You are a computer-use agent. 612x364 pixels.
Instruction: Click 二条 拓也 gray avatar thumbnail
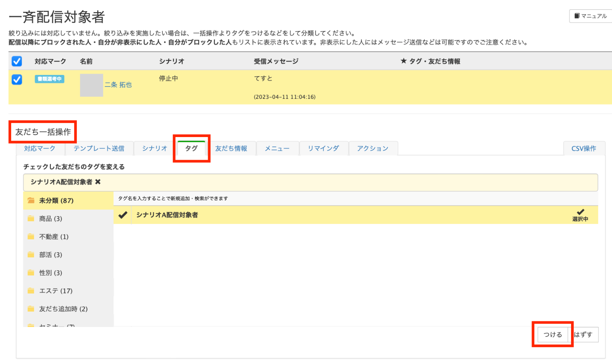92,85
